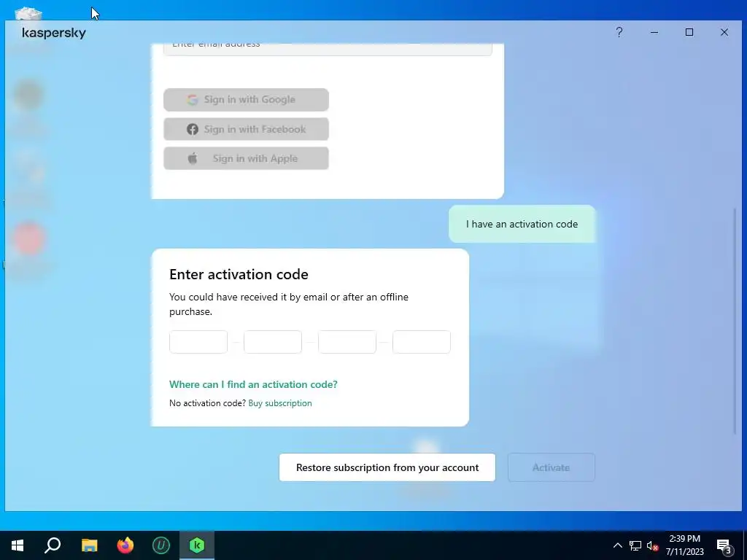Click the Recycle Bin desktop icon
The width and height of the screenshot is (747, 560).
(x=28, y=13)
